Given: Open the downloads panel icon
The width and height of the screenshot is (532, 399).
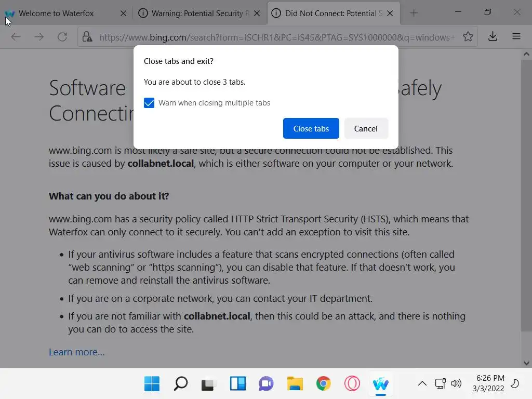Looking at the screenshot, I should click(x=493, y=37).
